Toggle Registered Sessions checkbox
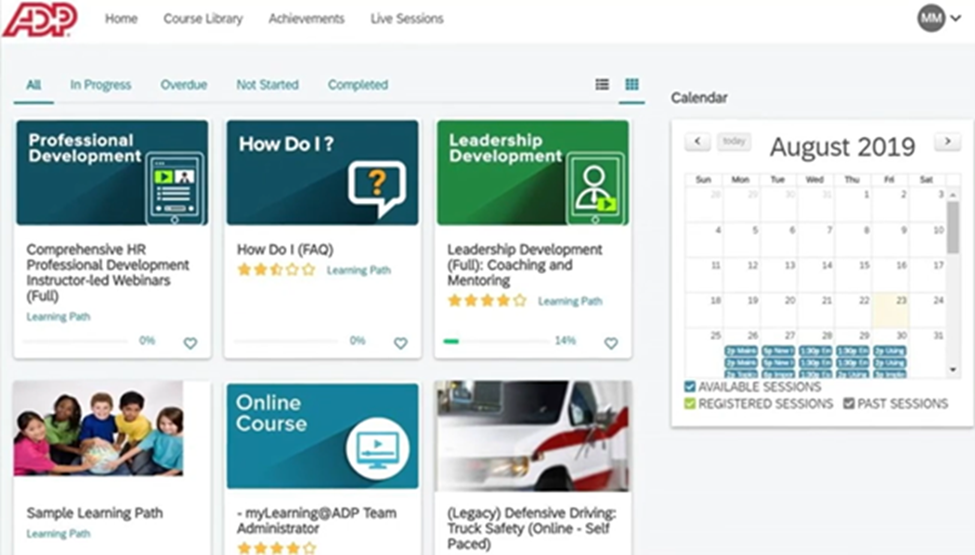975x555 pixels. coord(690,404)
